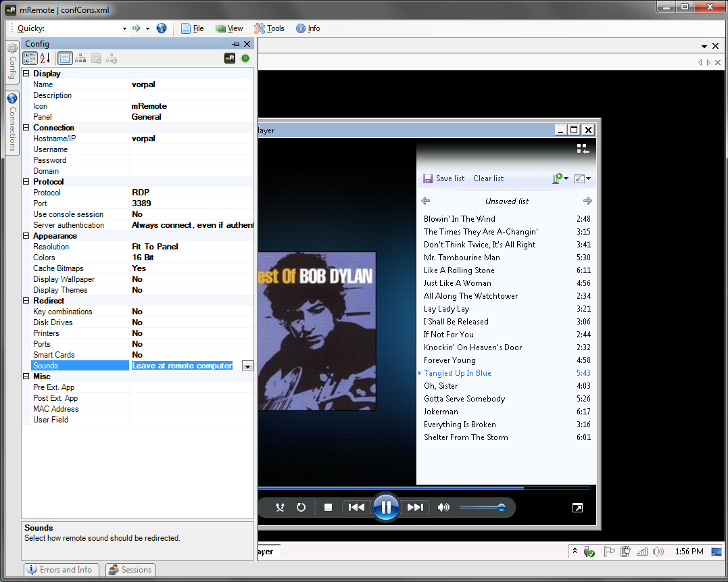Collapse the Protocol section in Config
Screen dimensions: 728x582
pos(25,181)
